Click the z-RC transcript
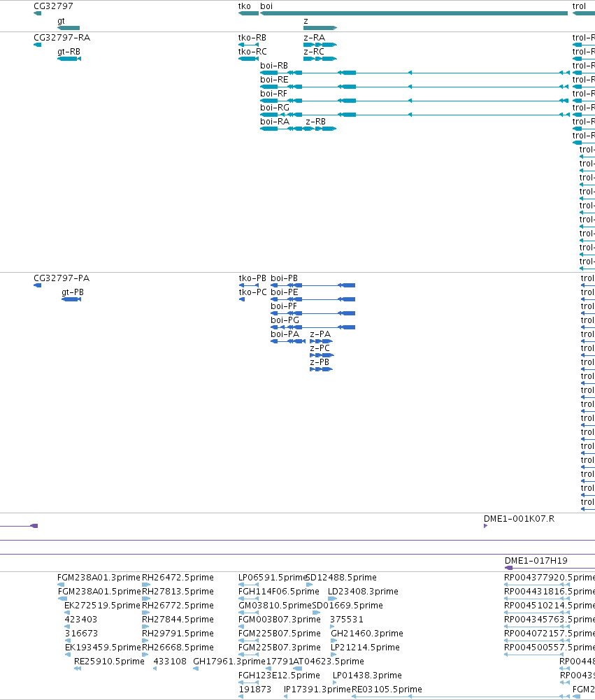Viewport: 595px width, 700px height. pos(320,59)
